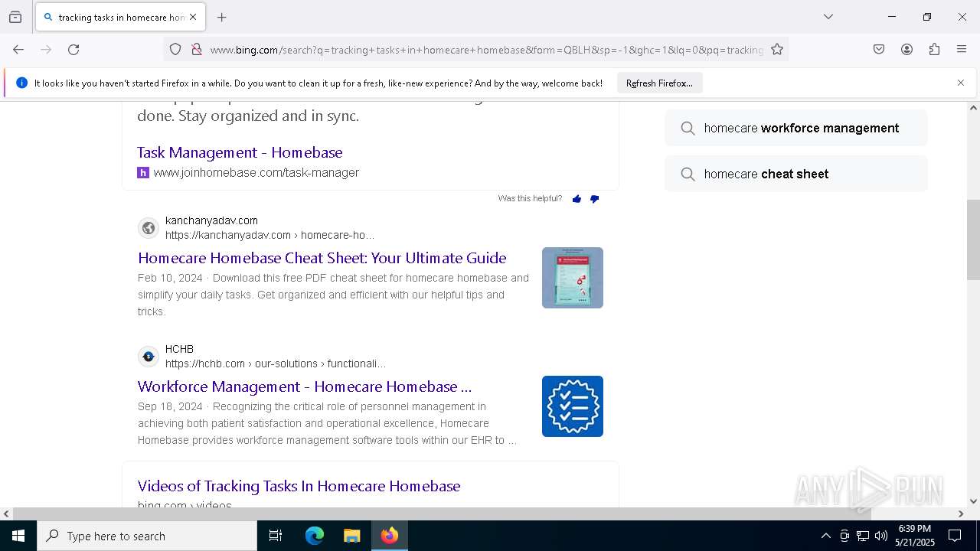980x551 pixels.
Task: List all tabs dropdown arrow
Action: [828, 17]
